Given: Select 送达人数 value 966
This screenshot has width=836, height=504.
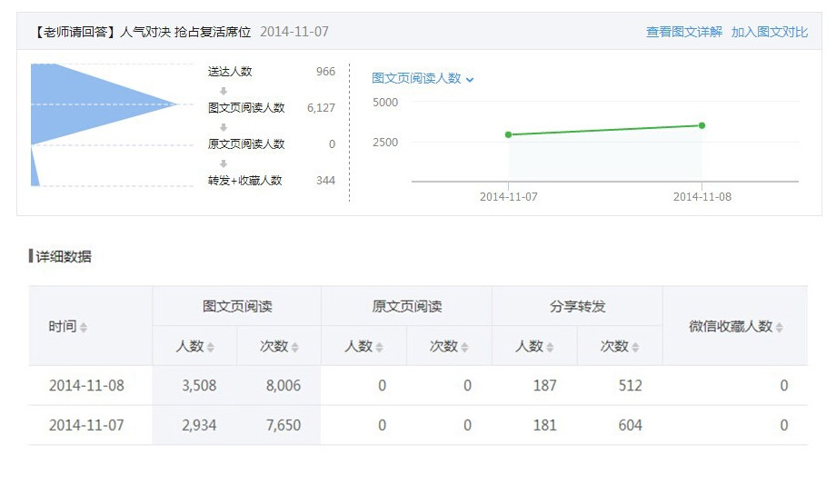Looking at the screenshot, I should click(325, 72).
